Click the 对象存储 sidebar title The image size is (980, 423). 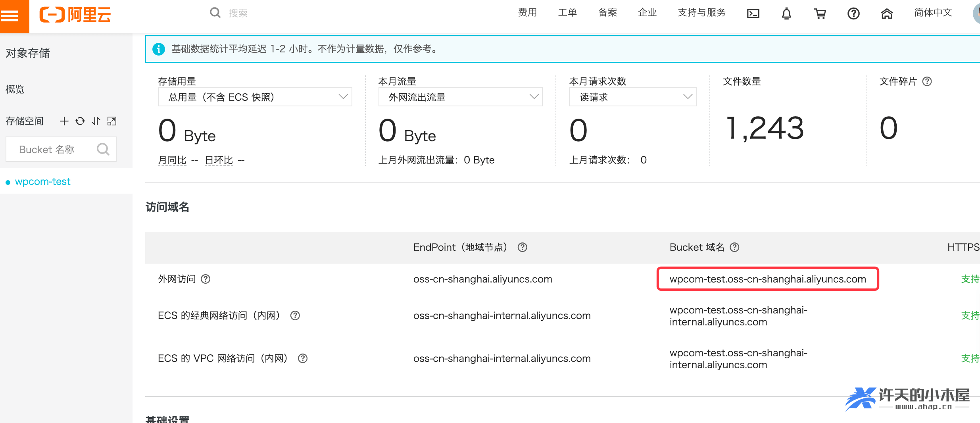pos(28,53)
